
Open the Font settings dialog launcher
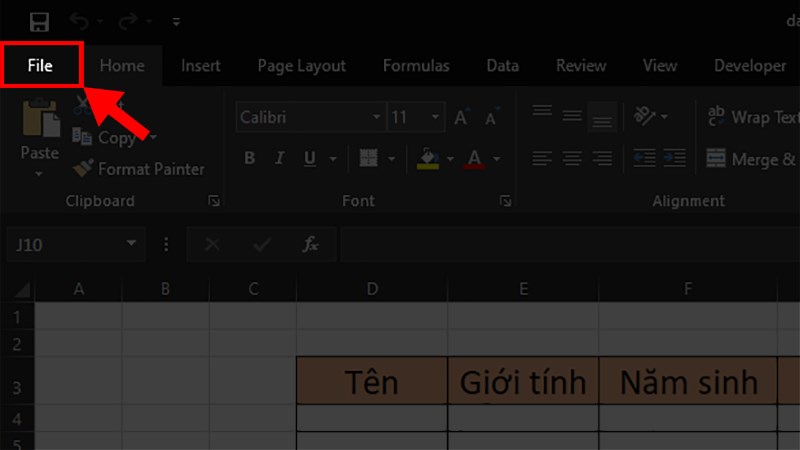pos(505,201)
